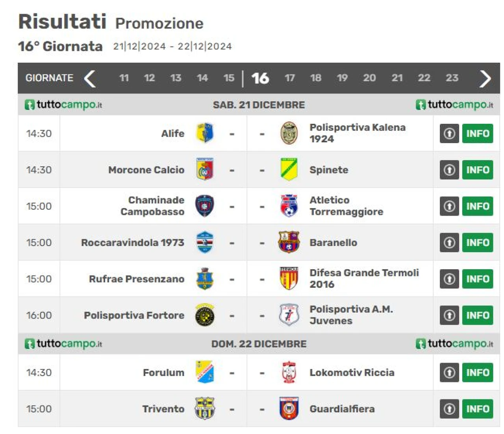Click the Guardialfiera team badge
504x434 pixels.
click(289, 408)
